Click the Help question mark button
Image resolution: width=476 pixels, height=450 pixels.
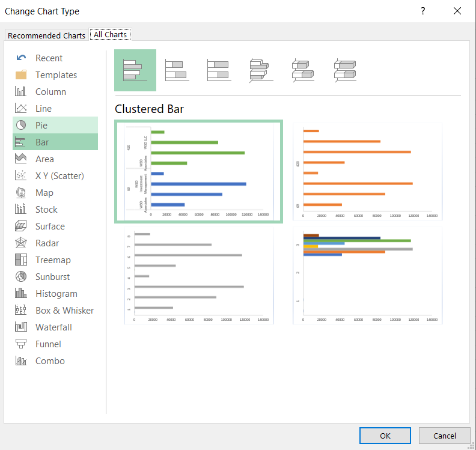[423, 11]
